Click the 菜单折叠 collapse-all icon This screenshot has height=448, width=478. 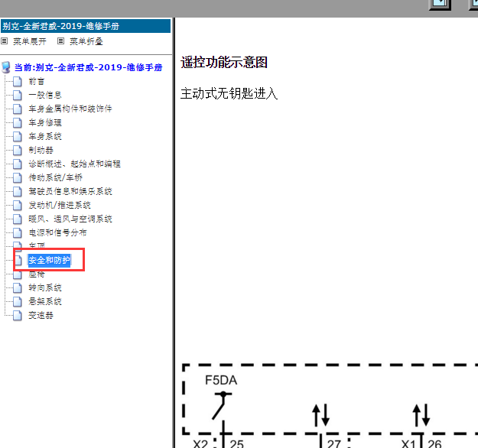click(61, 41)
